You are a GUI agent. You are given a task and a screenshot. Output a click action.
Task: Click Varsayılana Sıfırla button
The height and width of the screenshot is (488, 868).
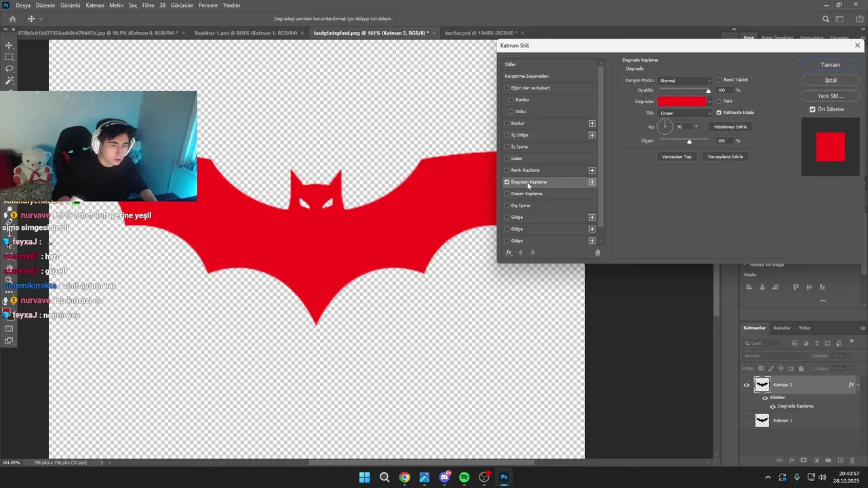725,157
